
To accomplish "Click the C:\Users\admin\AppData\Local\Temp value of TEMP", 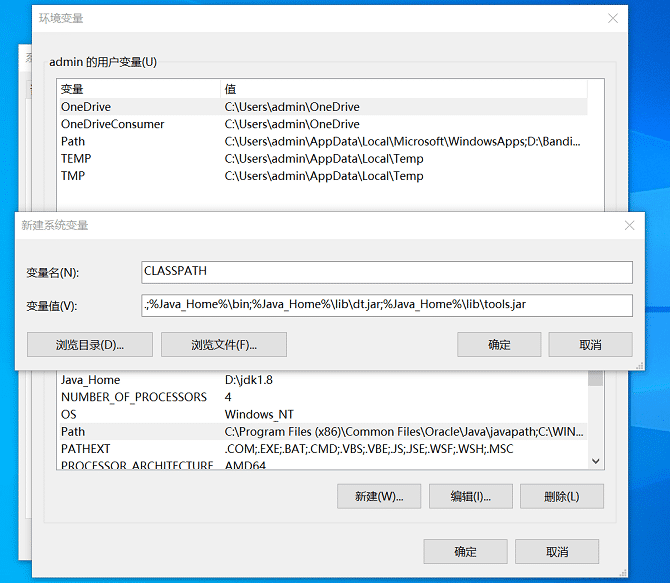I will click(x=324, y=159).
